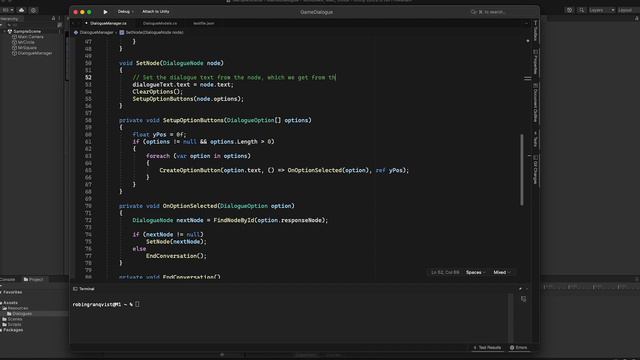Click the EndConversation(); call on line 77
640x360 pixels.
pyautogui.click(x=176, y=256)
